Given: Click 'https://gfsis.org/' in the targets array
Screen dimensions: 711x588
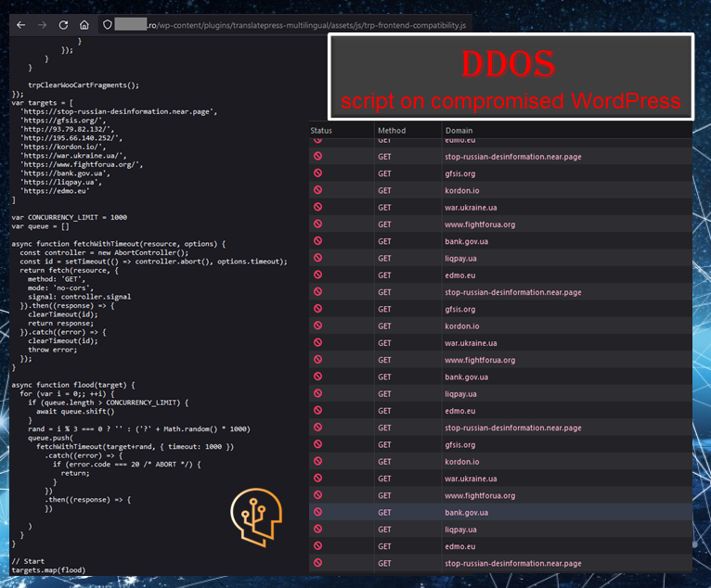Looking at the screenshot, I should click(63, 121).
